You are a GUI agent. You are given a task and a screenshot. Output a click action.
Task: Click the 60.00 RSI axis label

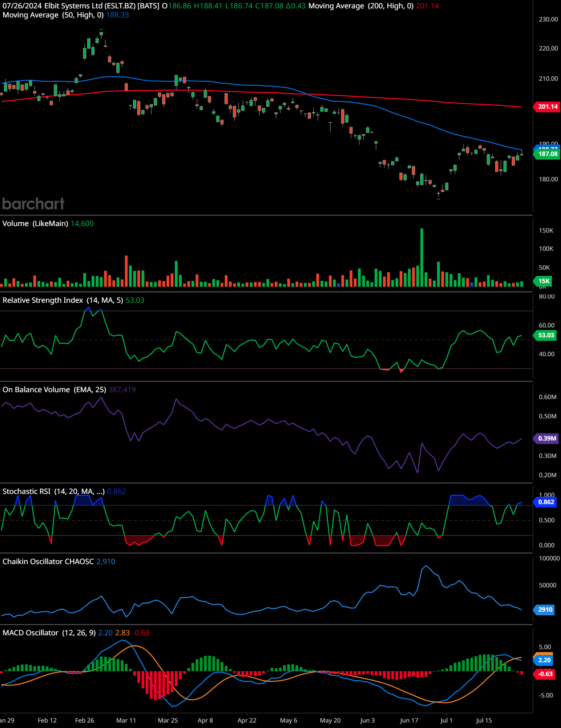(546, 325)
